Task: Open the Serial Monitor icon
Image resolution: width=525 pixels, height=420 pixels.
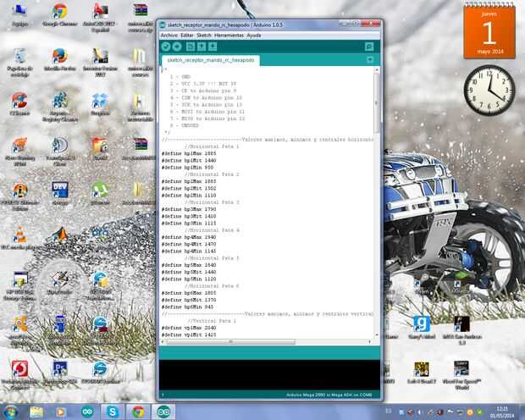Action: pos(369,47)
